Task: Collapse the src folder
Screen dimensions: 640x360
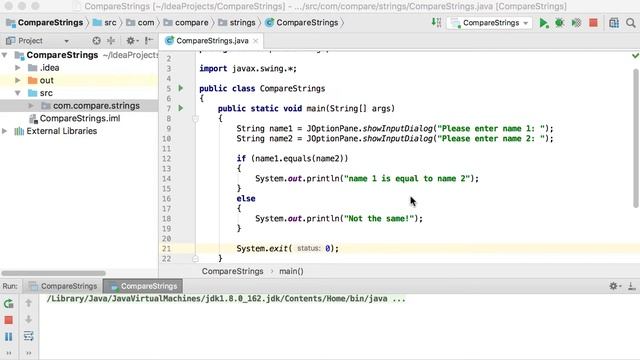Action: [18, 93]
